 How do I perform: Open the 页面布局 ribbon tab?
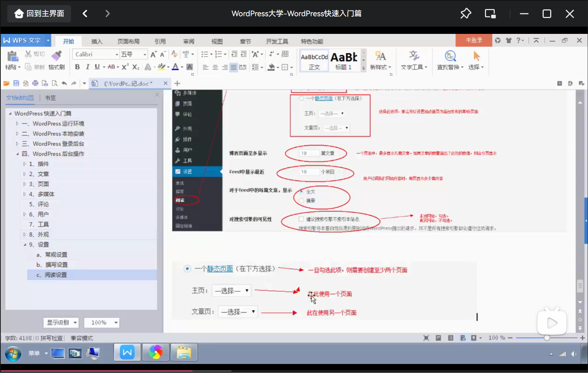pyautogui.click(x=129, y=41)
